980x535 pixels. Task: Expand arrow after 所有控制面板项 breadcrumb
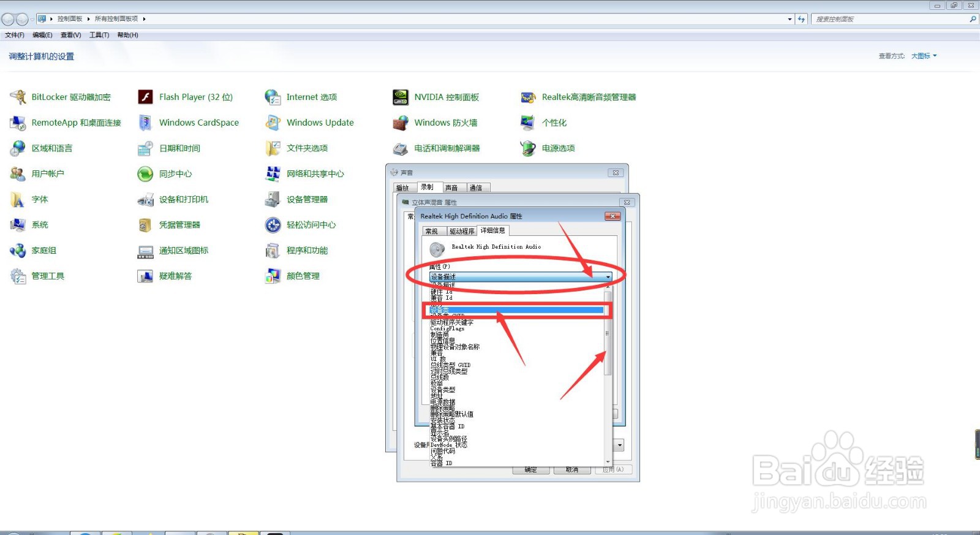144,19
